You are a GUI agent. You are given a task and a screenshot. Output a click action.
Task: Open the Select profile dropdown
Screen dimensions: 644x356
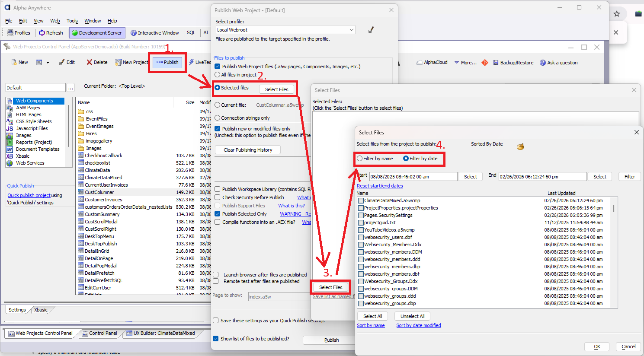click(285, 30)
